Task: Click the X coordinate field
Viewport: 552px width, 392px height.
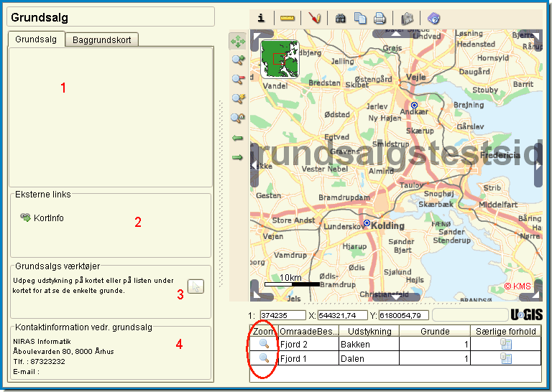Action: click(342, 315)
